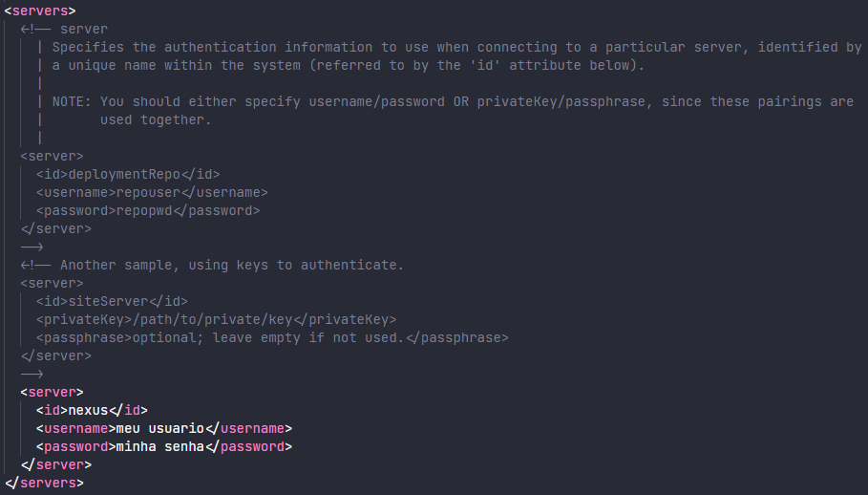Click the privateKey path line

pyautogui.click(x=217, y=319)
